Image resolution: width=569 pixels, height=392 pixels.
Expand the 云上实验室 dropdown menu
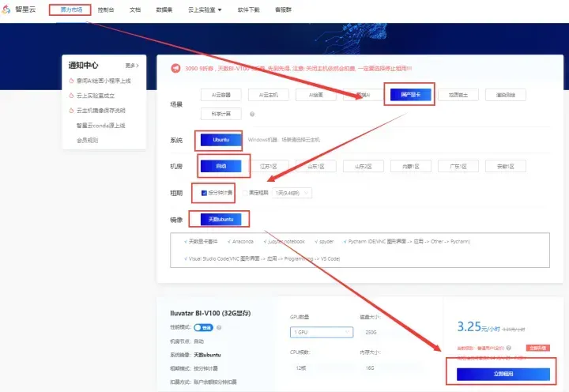[205, 9]
